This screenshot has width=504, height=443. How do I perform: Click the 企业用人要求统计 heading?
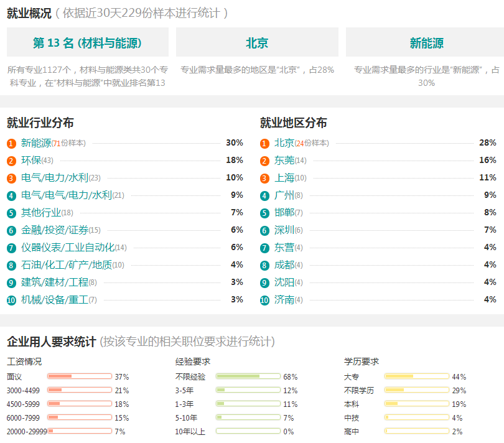tap(52, 342)
